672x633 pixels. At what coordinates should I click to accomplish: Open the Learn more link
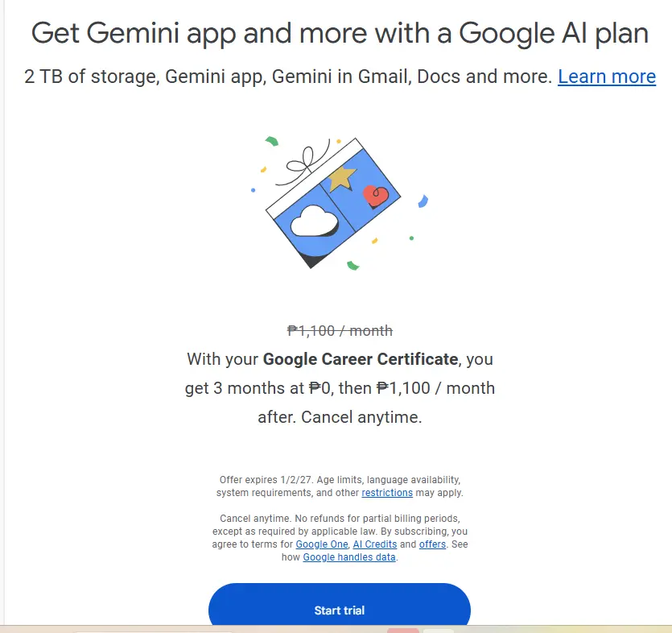click(607, 77)
